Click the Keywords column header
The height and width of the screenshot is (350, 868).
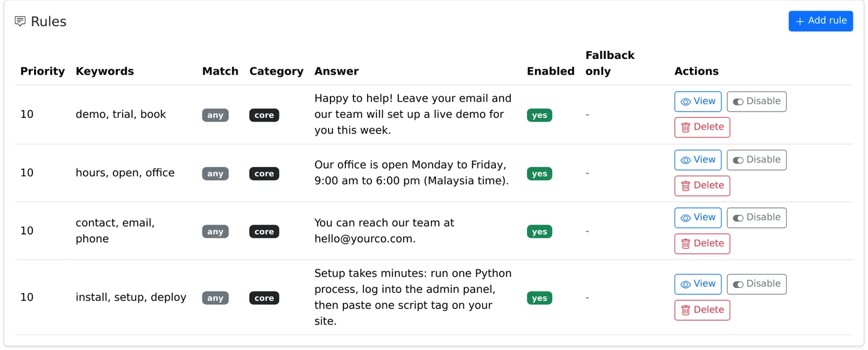point(105,71)
